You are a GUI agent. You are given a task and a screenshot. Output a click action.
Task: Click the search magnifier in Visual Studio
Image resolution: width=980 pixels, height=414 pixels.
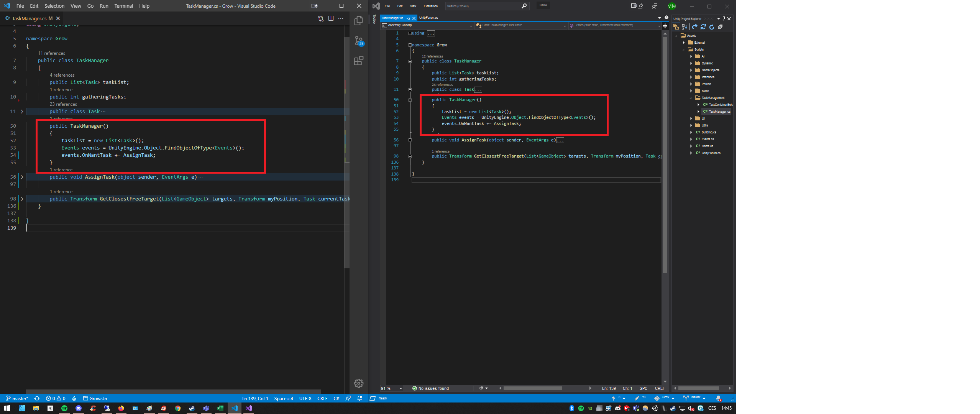click(x=524, y=6)
